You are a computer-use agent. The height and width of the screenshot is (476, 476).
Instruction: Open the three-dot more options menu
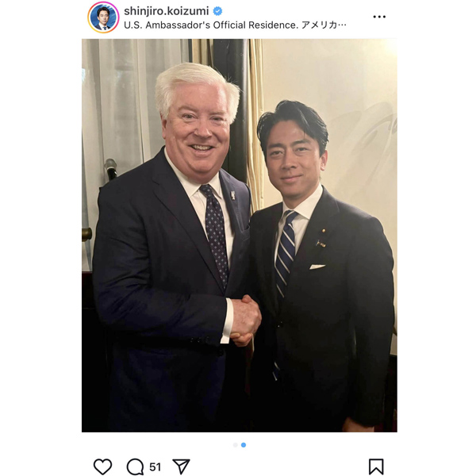coord(379,17)
